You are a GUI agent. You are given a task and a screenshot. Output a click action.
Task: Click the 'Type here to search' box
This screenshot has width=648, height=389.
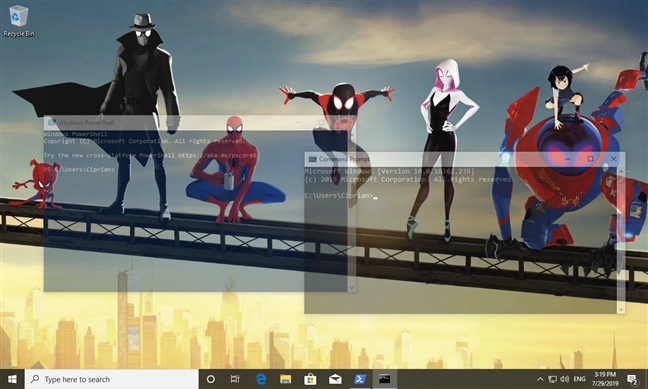coord(112,379)
